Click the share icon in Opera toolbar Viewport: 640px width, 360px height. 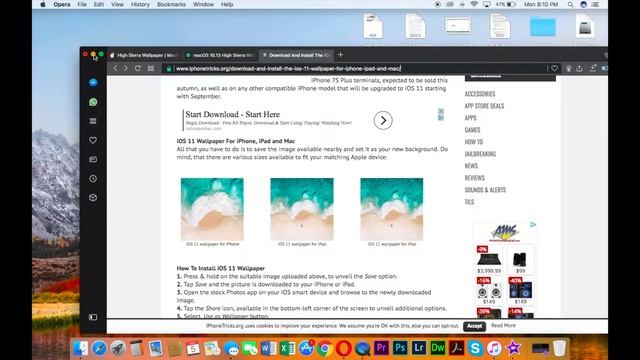[579, 68]
